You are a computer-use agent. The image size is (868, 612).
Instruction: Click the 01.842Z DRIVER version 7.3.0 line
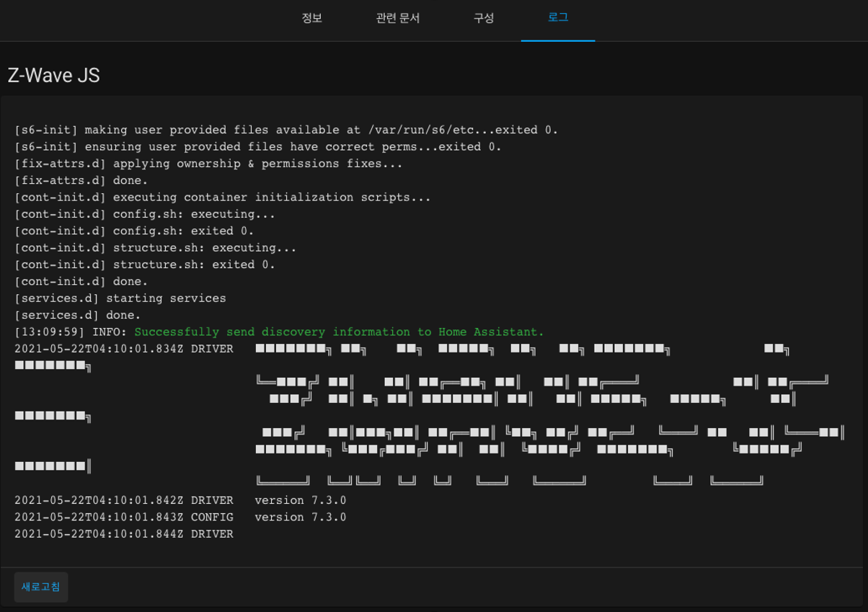180,500
